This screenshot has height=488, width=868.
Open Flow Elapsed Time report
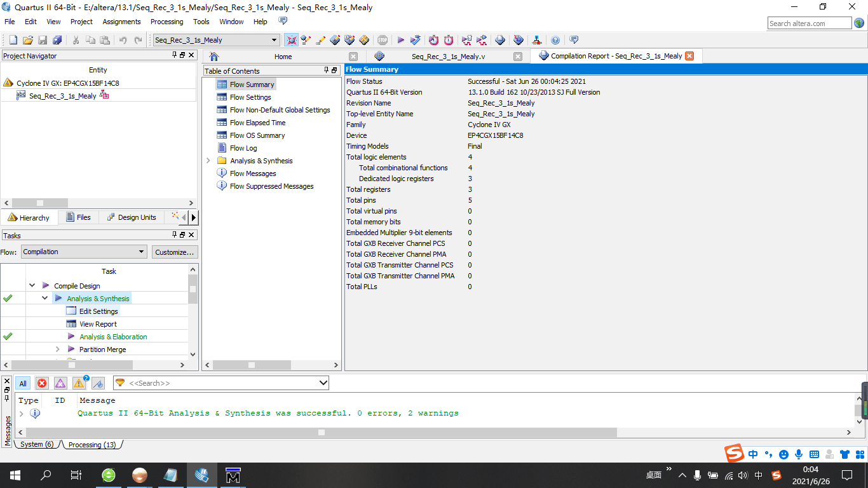click(257, 123)
